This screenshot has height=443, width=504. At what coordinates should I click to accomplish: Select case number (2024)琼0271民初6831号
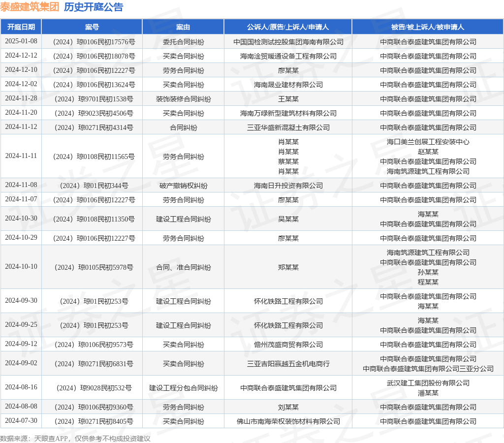pos(94,364)
